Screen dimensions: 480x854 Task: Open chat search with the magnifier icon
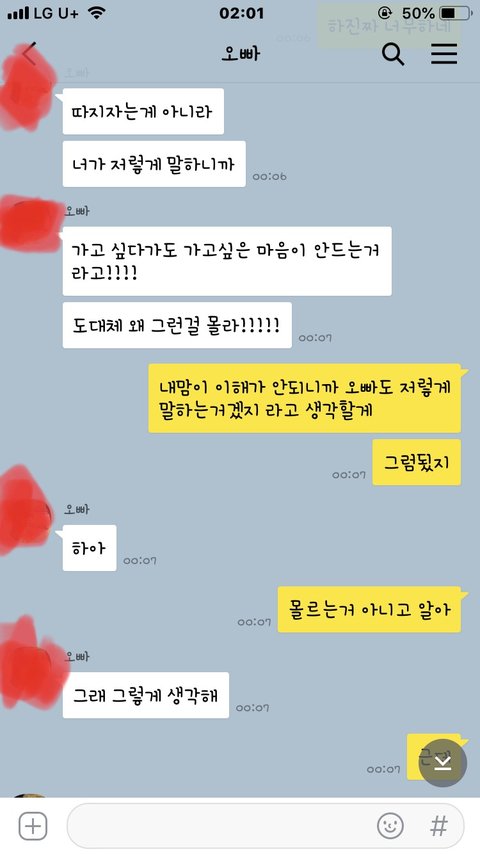392,54
